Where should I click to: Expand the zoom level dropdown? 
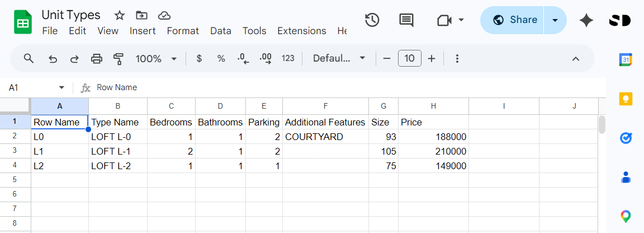[x=174, y=59]
